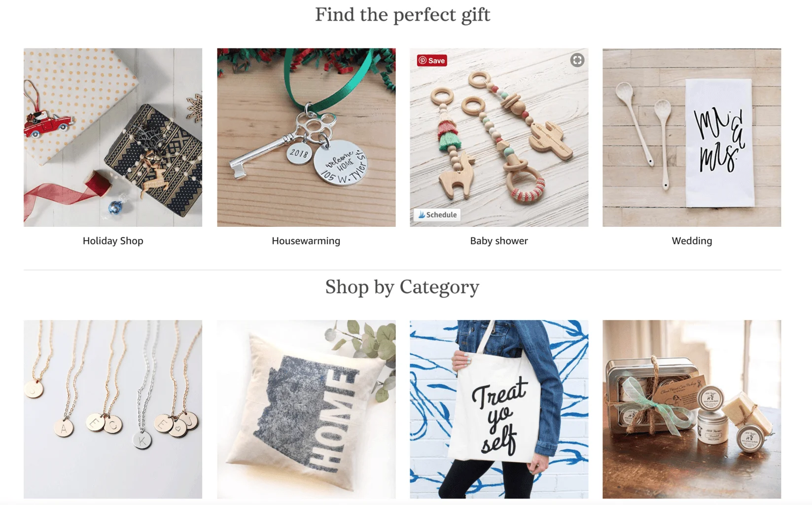Choose the initial necklaces category image

pyautogui.click(x=113, y=409)
